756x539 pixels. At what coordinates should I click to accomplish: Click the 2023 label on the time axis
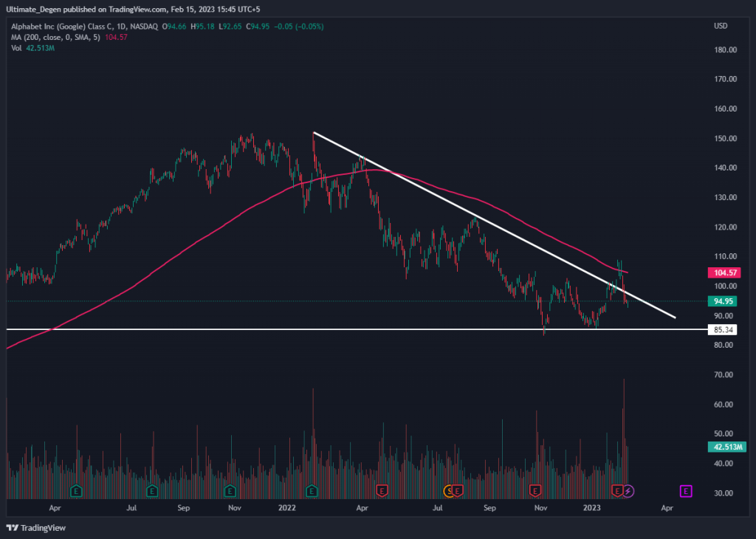pos(592,508)
